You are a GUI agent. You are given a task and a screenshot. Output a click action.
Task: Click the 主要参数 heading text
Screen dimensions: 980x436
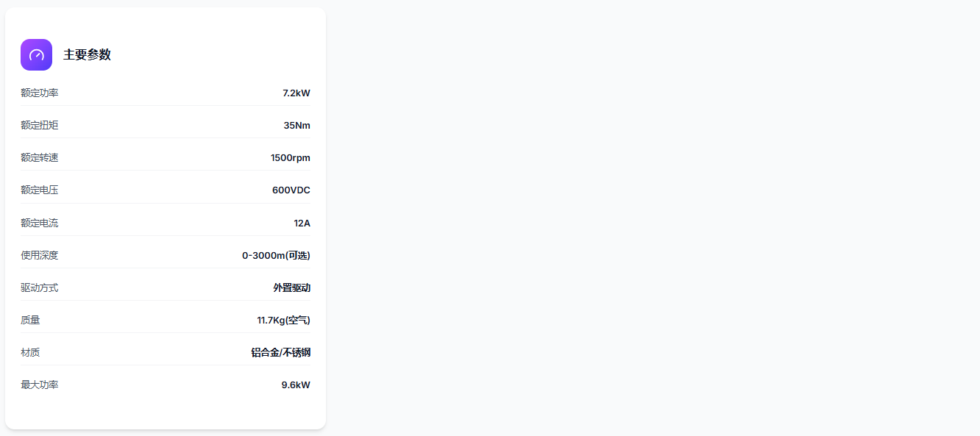[87, 55]
